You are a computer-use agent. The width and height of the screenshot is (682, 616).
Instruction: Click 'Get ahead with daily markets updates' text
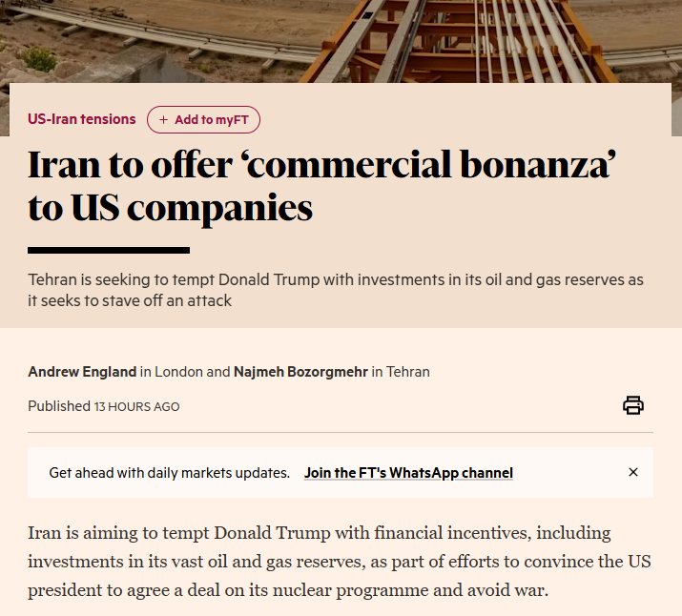click(x=170, y=473)
